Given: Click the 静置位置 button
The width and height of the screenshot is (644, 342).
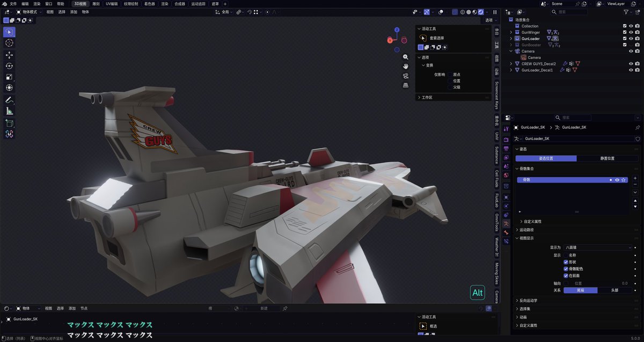Looking at the screenshot, I should 607,158.
